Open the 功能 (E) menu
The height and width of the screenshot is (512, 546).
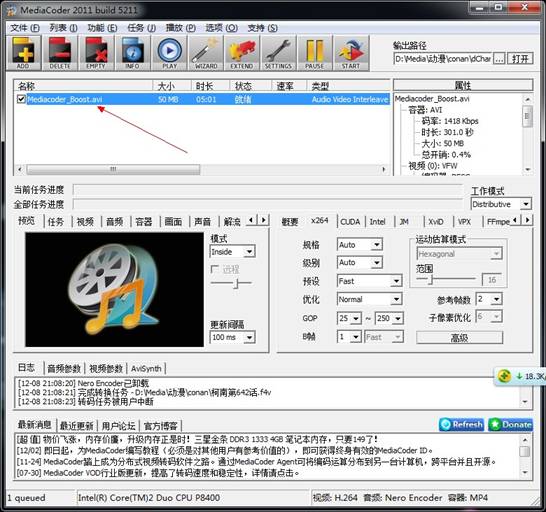(x=102, y=28)
